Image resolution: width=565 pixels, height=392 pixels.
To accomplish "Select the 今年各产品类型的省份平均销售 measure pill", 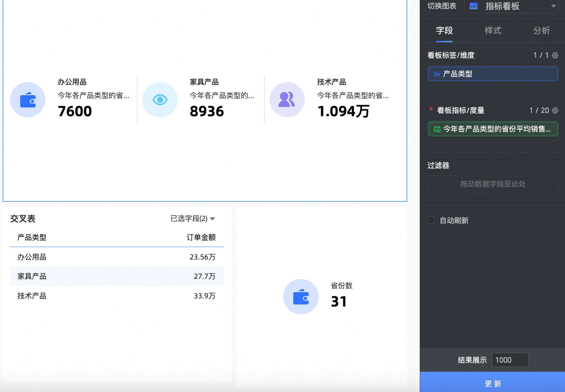I will [493, 129].
